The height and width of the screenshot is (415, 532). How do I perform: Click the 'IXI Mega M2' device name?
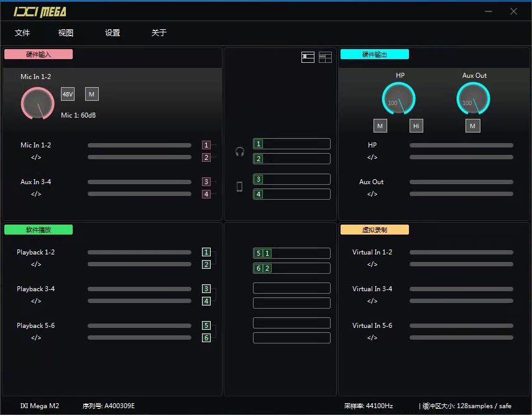tap(39, 406)
